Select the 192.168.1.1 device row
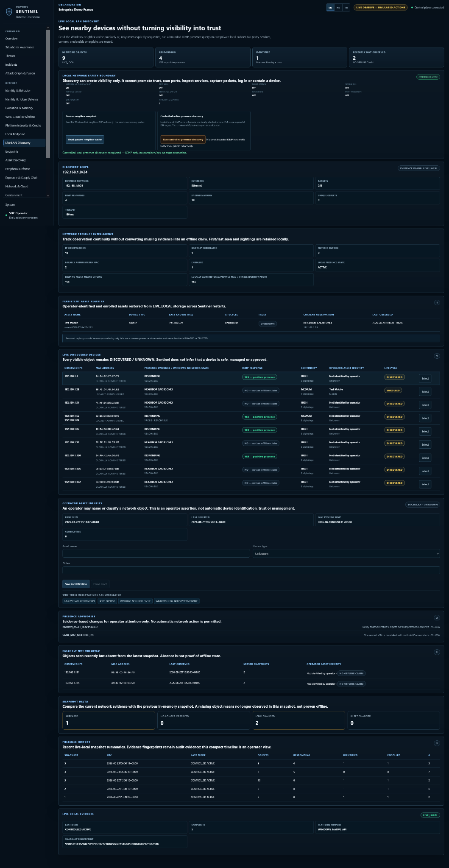 point(251,378)
